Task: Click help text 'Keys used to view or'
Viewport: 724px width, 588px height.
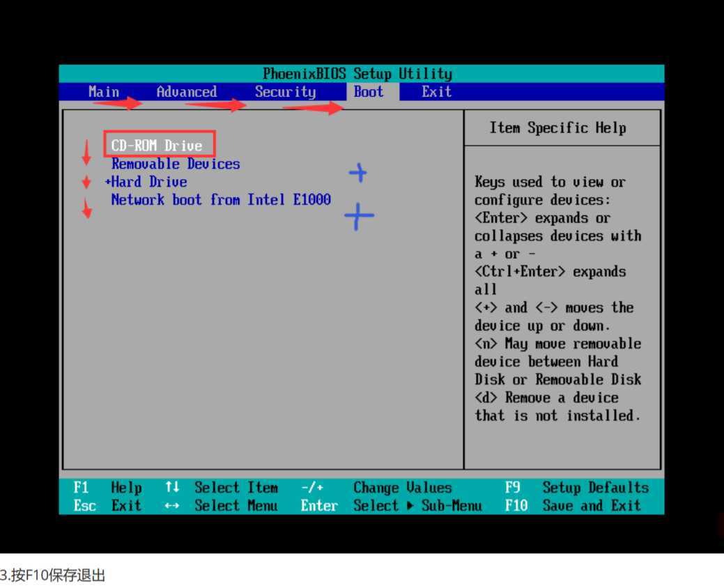Action: tap(550, 181)
